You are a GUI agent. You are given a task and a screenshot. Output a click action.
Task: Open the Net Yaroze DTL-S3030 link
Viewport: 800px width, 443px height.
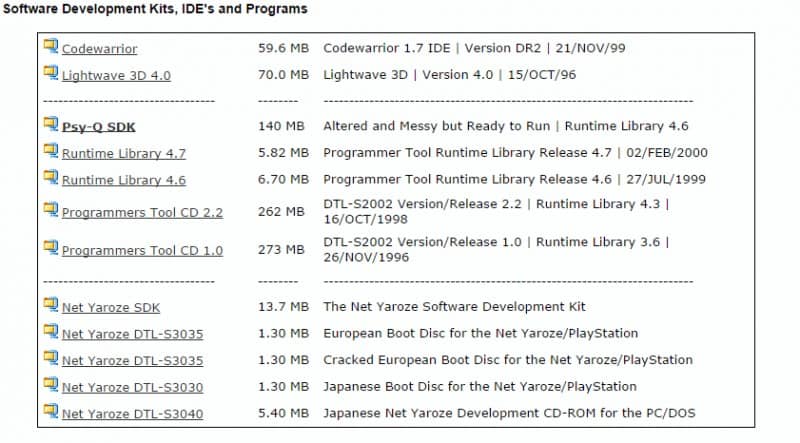133,387
